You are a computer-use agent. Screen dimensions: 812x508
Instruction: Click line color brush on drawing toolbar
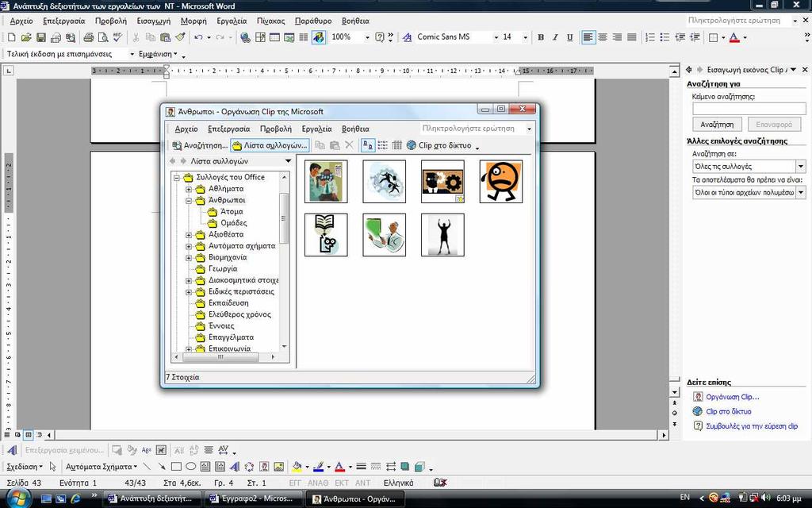coord(319,467)
